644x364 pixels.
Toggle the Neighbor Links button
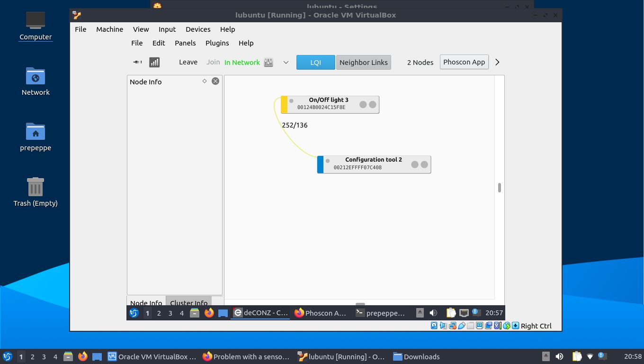click(364, 62)
